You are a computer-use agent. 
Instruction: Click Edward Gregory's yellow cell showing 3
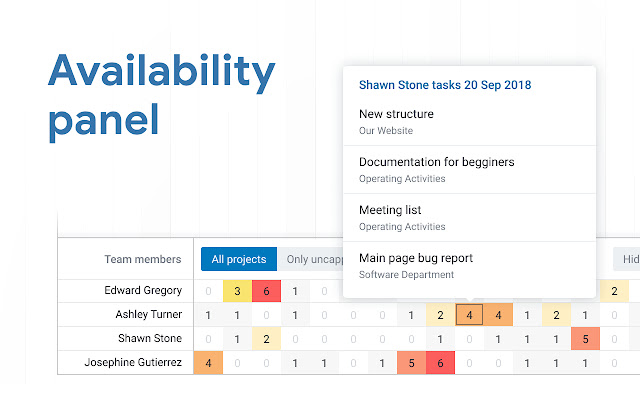point(237,291)
